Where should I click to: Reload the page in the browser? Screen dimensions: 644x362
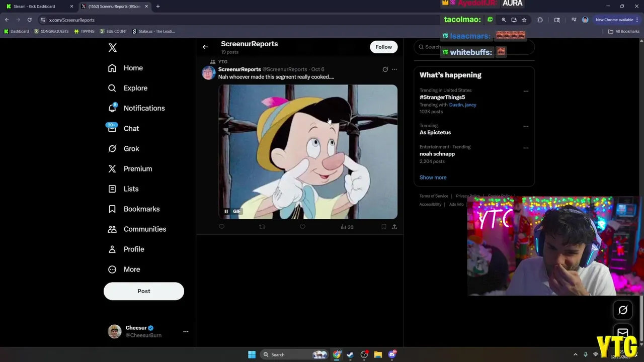click(30, 20)
